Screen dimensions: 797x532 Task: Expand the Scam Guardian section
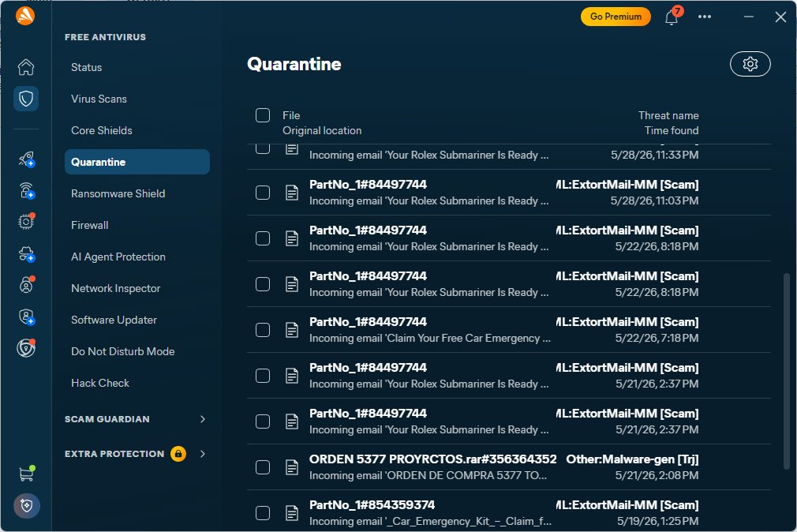coord(203,419)
